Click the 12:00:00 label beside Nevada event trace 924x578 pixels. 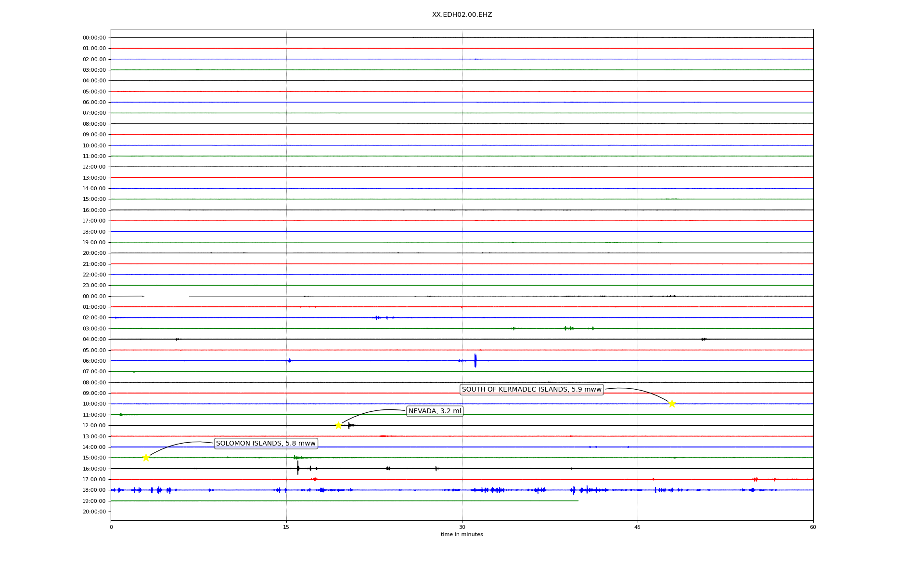94,425
